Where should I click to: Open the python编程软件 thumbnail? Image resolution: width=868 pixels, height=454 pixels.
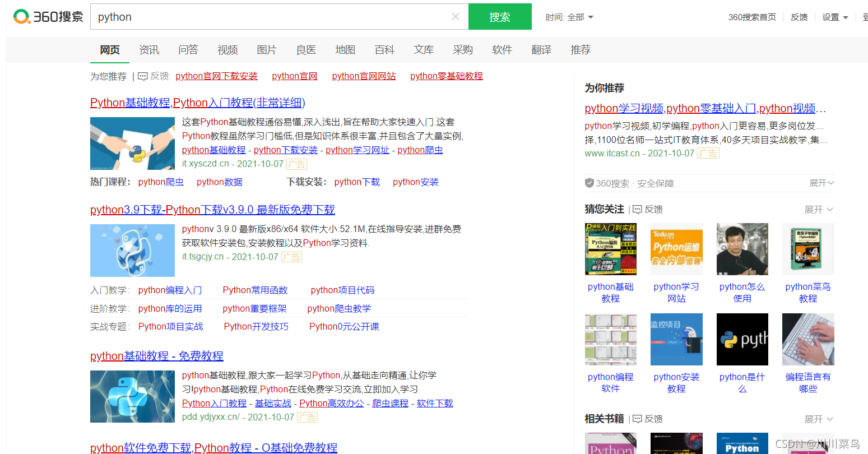pos(611,339)
